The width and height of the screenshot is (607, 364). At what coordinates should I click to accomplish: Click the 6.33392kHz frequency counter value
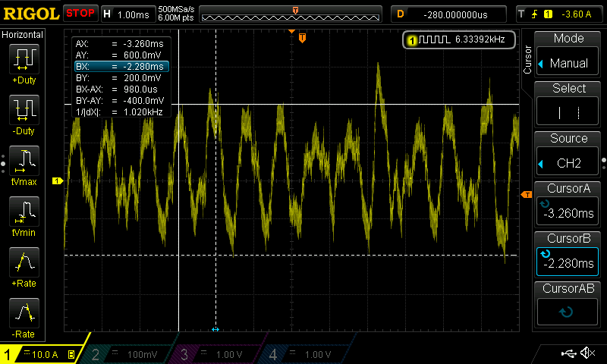click(x=480, y=39)
